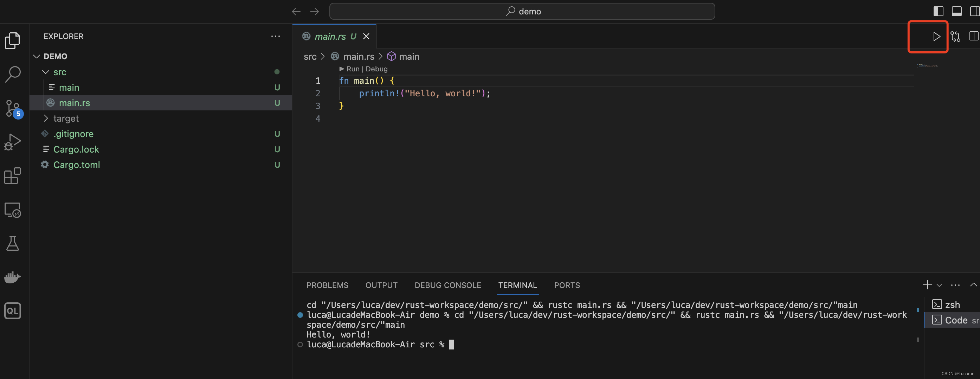Open the Search view
980x379 pixels.
point(13,74)
